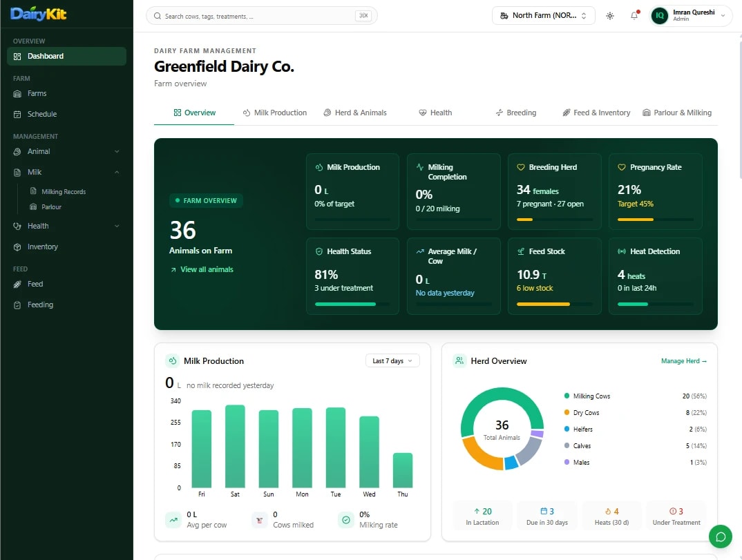Open the Pregnancy Rate stat card

click(656, 191)
